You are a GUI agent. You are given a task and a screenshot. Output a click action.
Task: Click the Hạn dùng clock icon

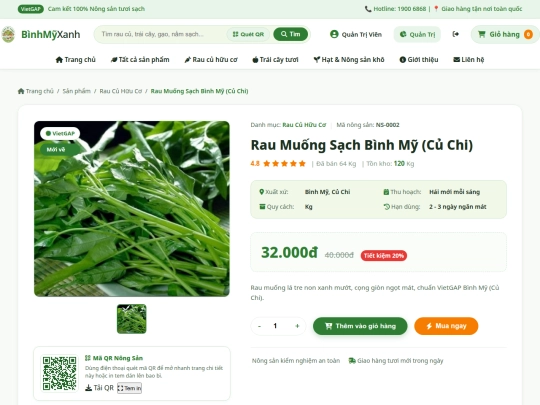pyautogui.click(x=386, y=207)
